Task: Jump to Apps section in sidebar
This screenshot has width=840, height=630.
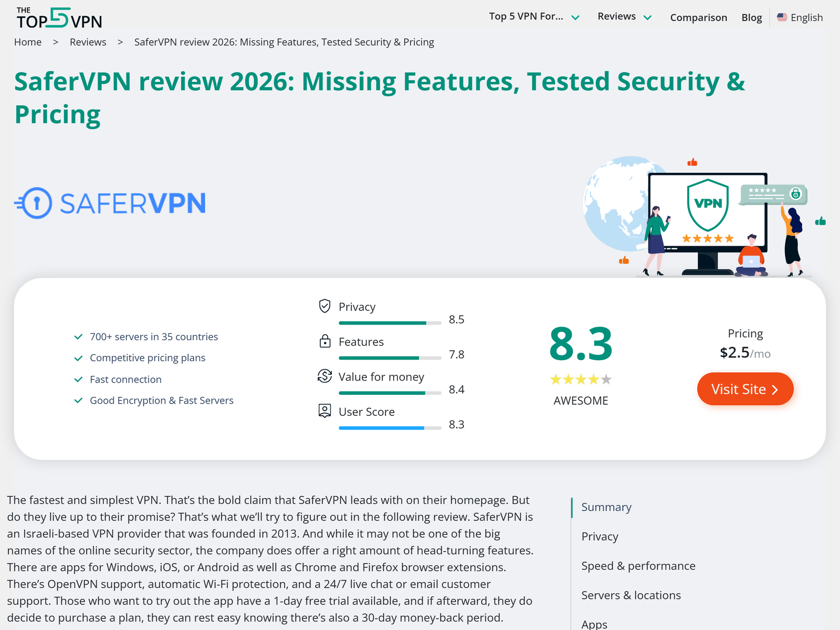Action: click(x=594, y=624)
